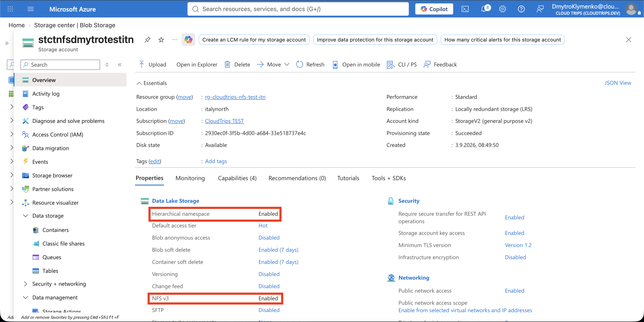Image resolution: width=644 pixels, height=322 pixels.
Task: Open Storage center | Blob Storage breadcrumb
Action: [x=75, y=25]
